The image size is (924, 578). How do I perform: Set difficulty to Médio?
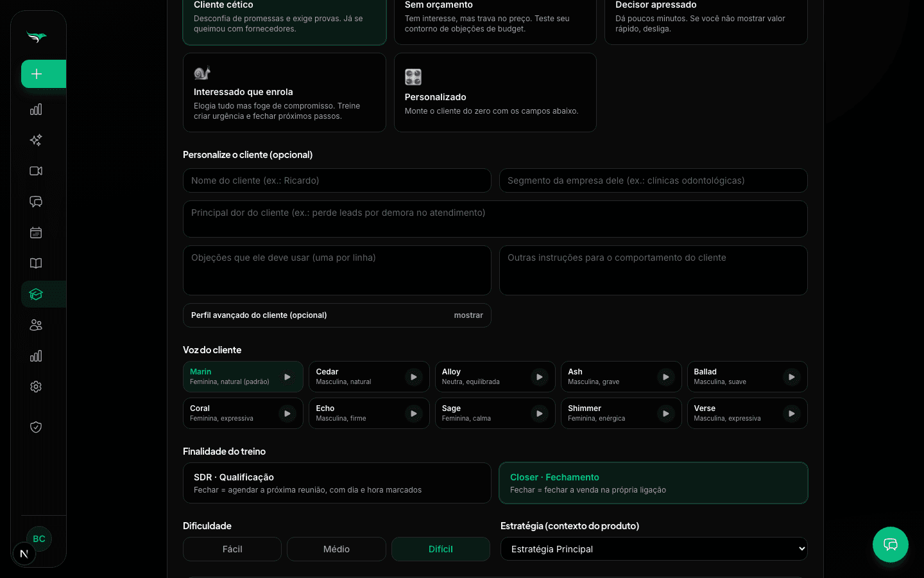(x=336, y=549)
